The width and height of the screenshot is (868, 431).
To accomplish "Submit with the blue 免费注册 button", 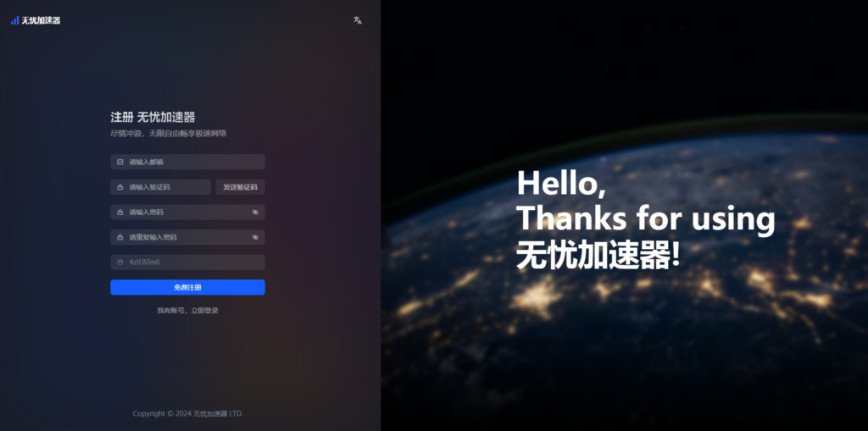I will coord(187,287).
